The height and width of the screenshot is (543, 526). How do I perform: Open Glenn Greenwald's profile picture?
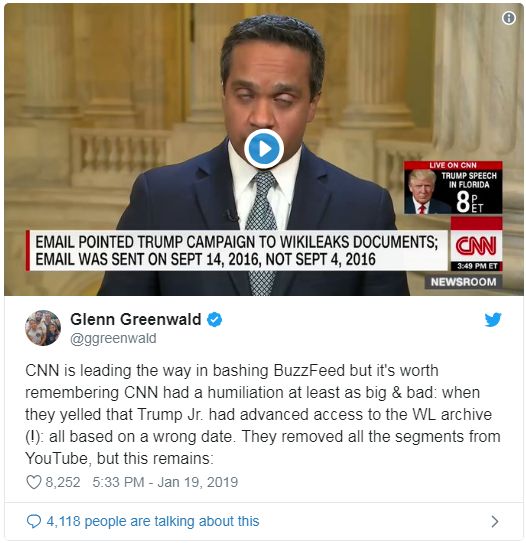(43, 328)
